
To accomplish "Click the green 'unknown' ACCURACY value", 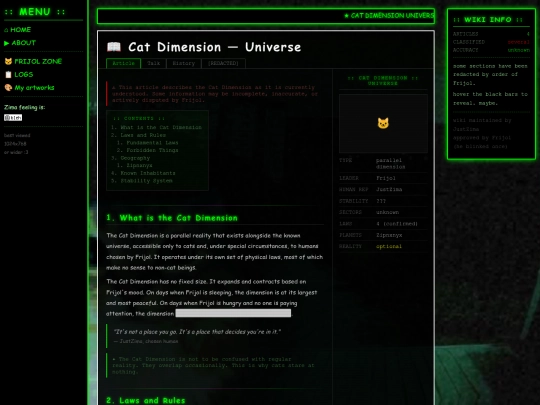I will (x=519, y=50).
